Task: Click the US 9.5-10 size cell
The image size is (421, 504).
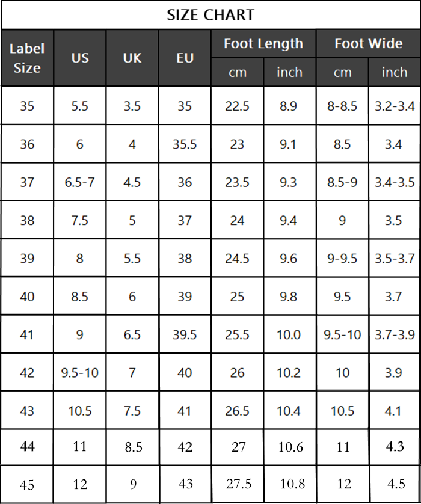Action: pos(80,373)
